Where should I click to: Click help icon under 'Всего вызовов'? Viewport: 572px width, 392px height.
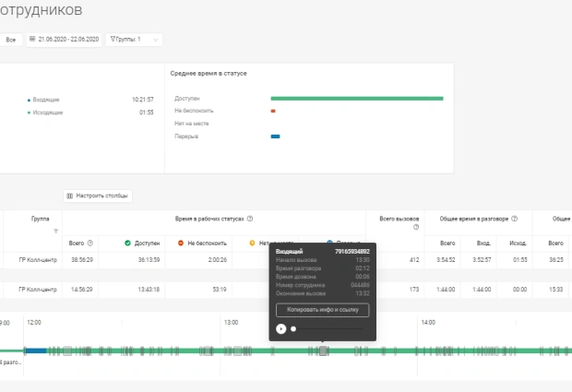click(x=416, y=227)
